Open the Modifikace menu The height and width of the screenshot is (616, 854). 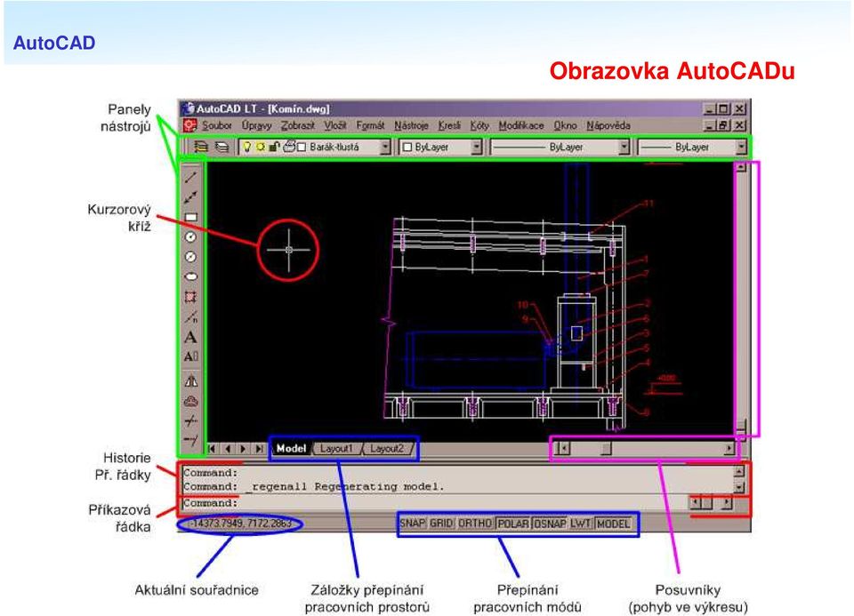tap(521, 125)
